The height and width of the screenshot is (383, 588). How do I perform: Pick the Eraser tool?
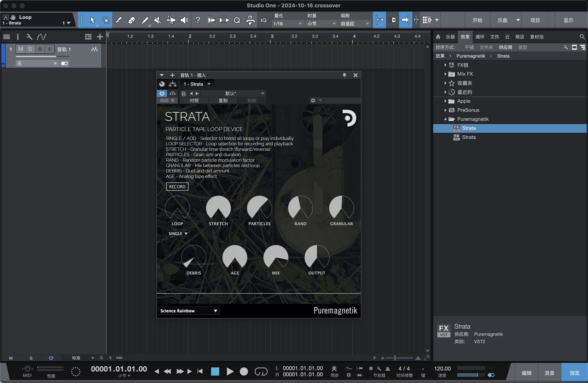132,20
